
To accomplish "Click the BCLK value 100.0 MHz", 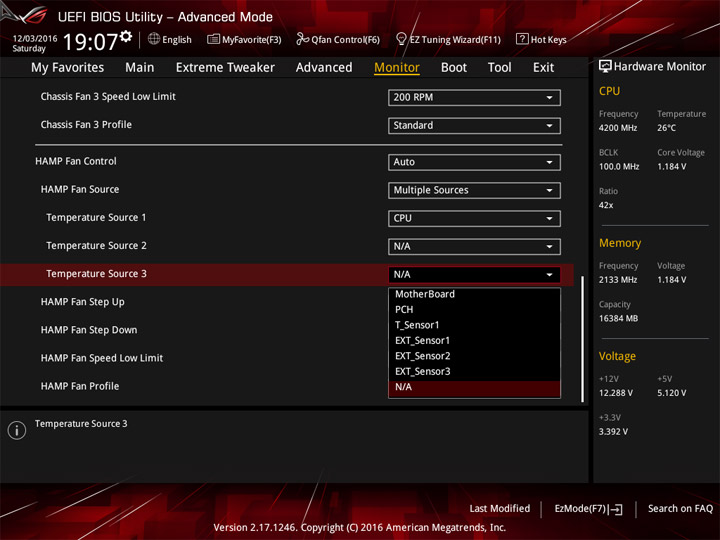I will pos(619,167).
